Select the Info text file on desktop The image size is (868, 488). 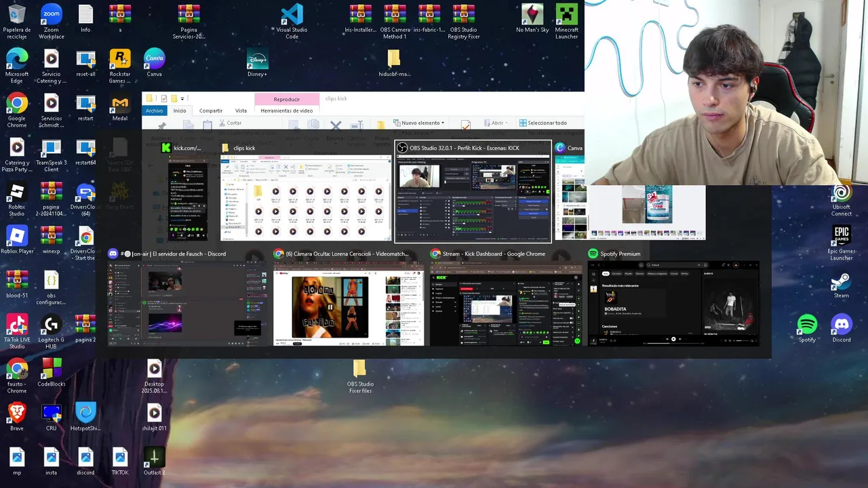point(85,18)
